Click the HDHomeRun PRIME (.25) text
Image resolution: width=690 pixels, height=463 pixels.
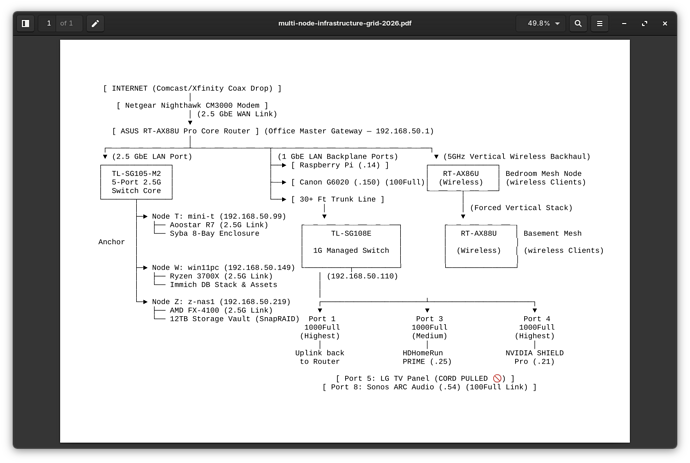(427, 357)
